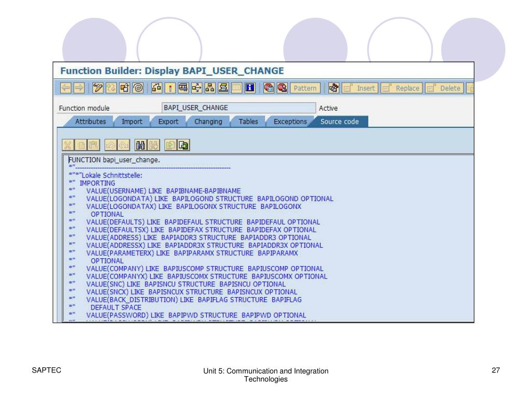Click the VALUE(ADDRESS) parameter line
532x399 pixels.
click(190, 238)
